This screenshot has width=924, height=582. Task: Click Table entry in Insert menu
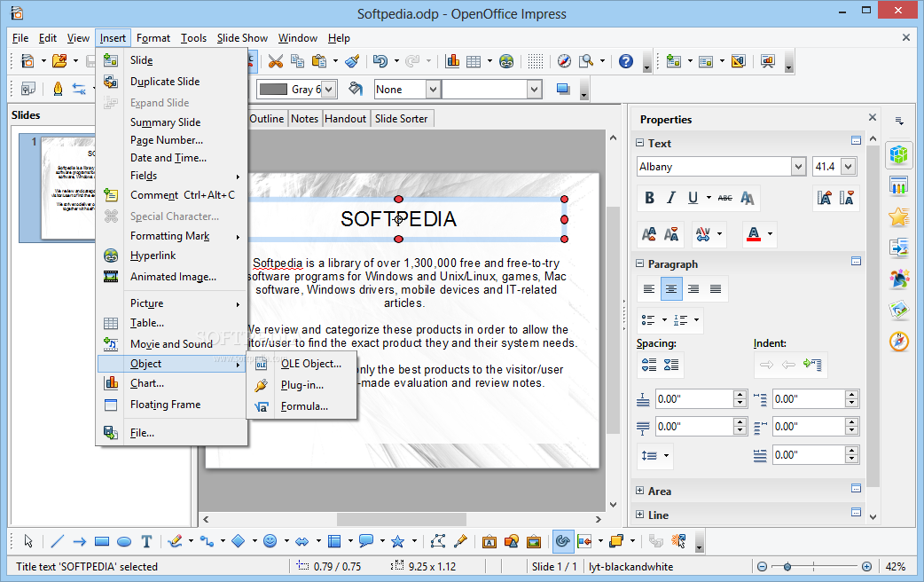(x=171, y=323)
